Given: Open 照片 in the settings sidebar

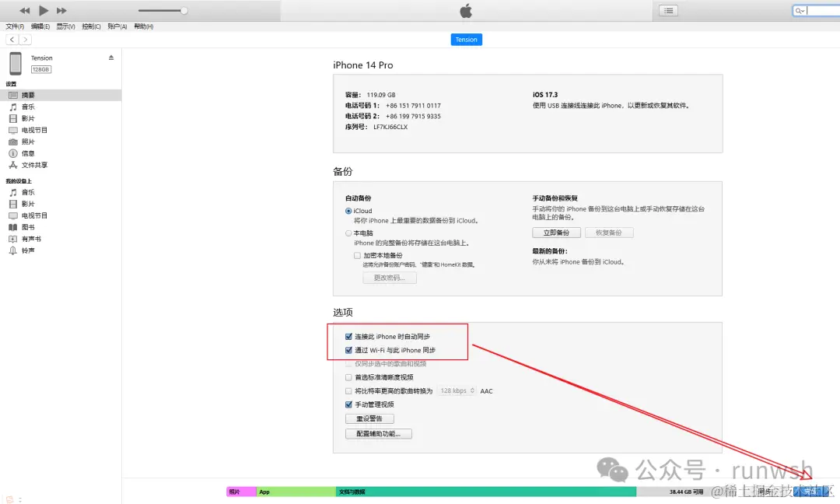Looking at the screenshot, I should point(61,142).
